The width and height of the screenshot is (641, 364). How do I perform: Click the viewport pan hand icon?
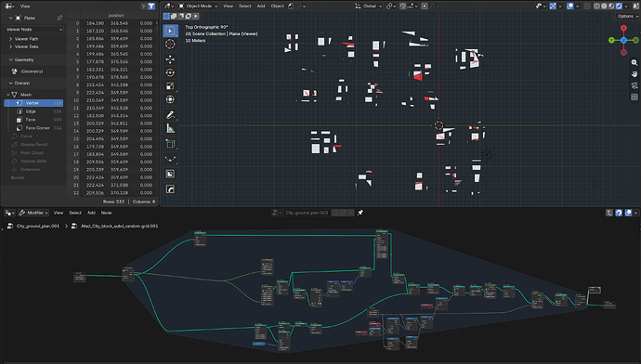(634, 74)
